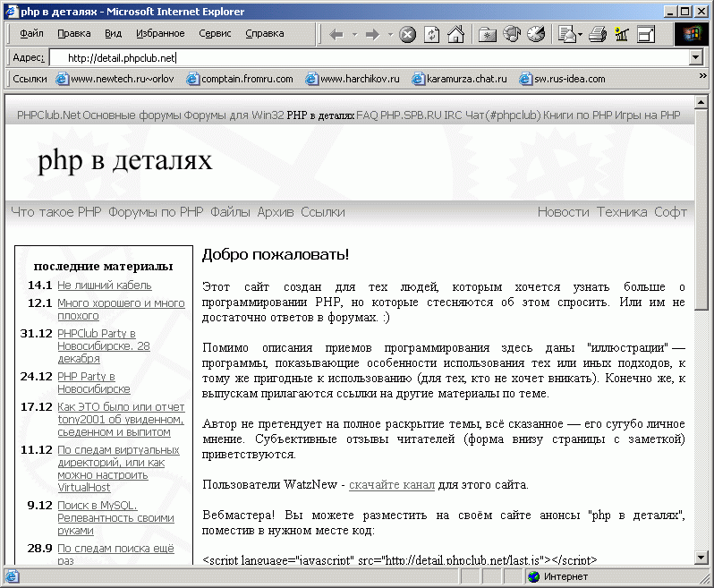
Task: Click the Refresh page icon
Action: tap(431, 35)
